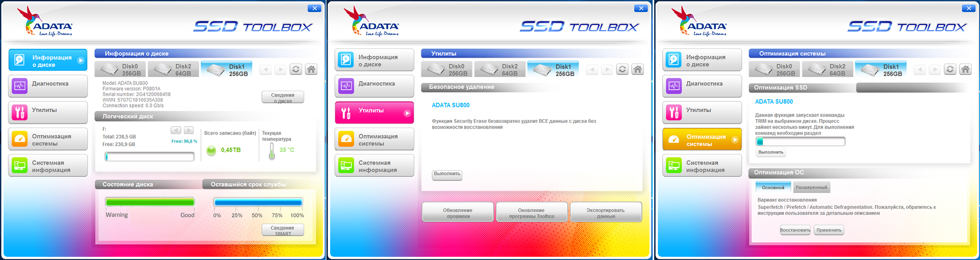
Task: Open Информация о диске in right window
Action: coord(702,60)
